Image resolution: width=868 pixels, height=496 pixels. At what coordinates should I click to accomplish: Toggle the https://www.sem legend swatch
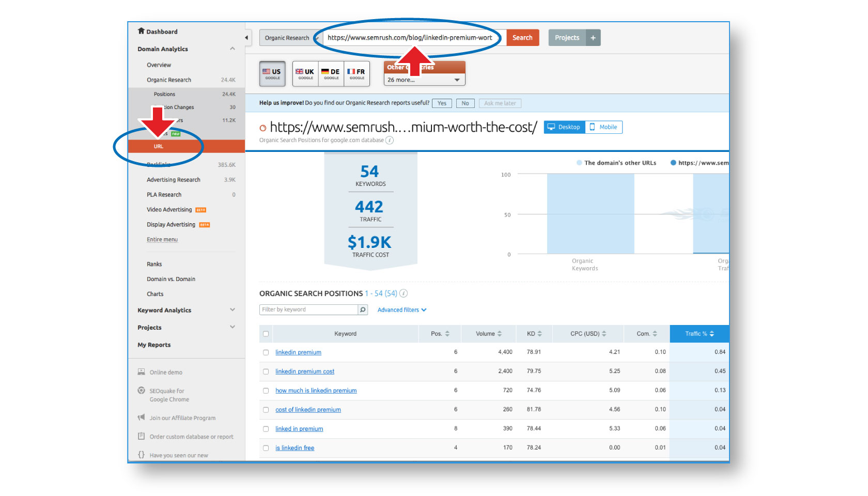pyautogui.click(x=673, y=163)
